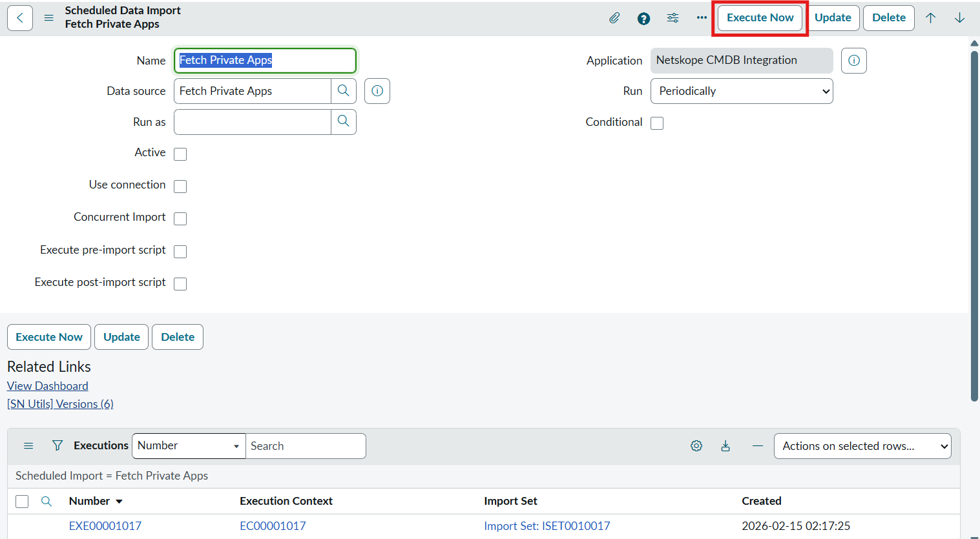Click the Import Set column header

point(510,501)
